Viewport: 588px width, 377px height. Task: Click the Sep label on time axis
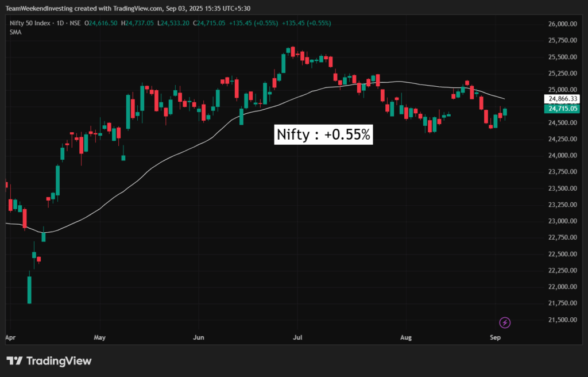tap(496, 337)
